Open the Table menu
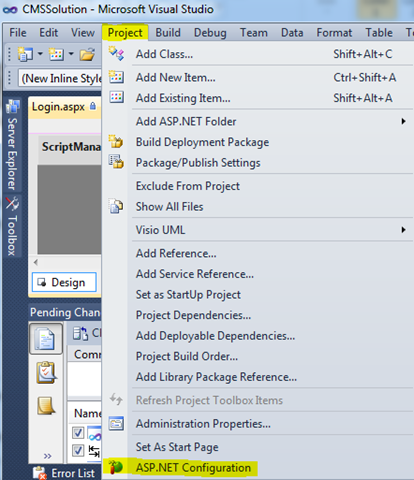This screenshot has height=480, width=414. click(x=379, y=33)
